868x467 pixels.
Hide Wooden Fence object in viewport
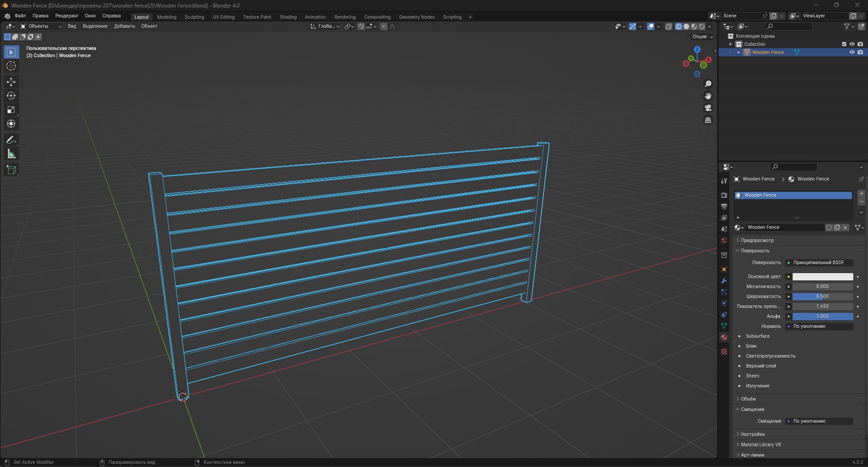(852, 52)
